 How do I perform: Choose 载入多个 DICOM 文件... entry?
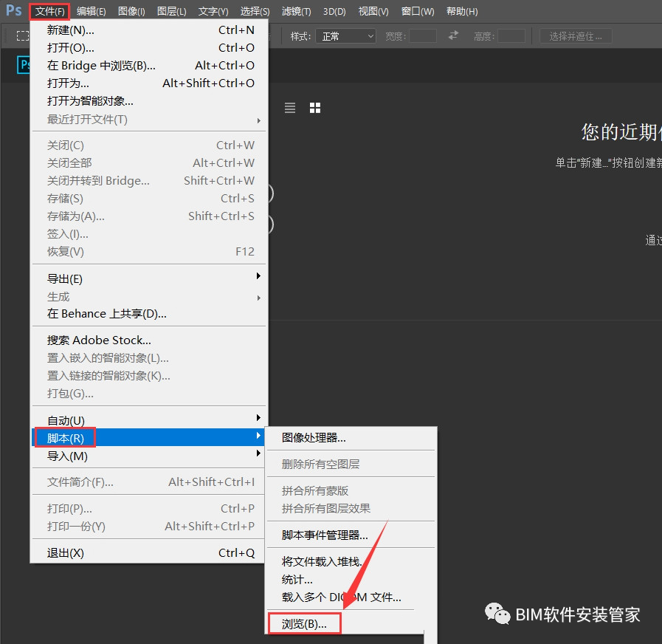click(x=351, y=597)
